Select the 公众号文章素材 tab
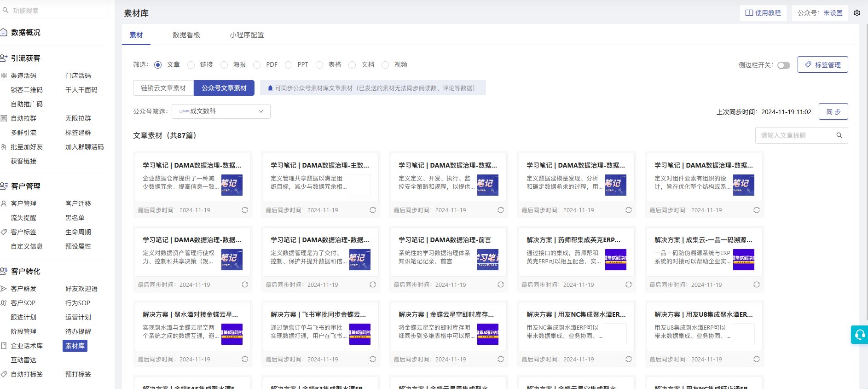Image resolution: width=868 pixels, height=389 pixels. [224, 88]
